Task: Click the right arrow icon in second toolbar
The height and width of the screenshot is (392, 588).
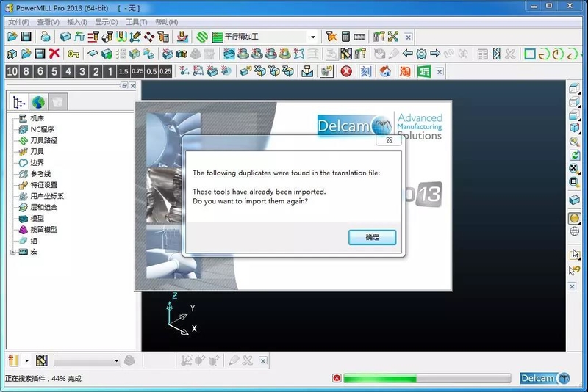Action: 435,54
